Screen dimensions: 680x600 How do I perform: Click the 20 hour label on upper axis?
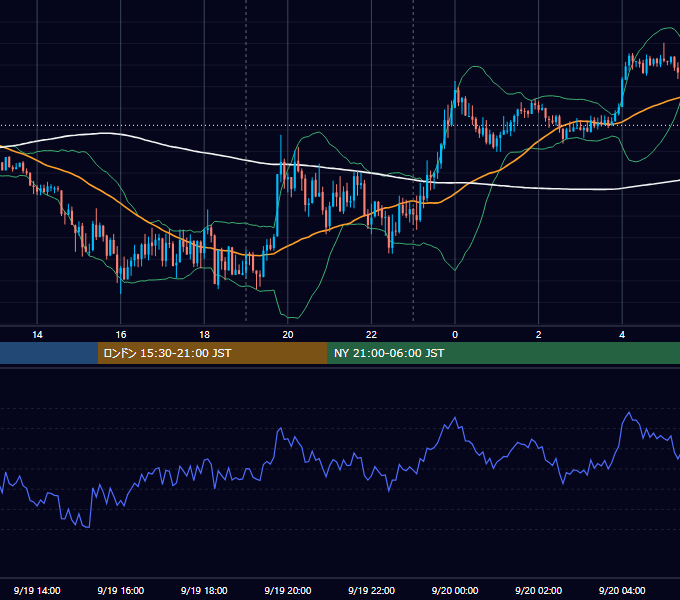coord(288,335)
